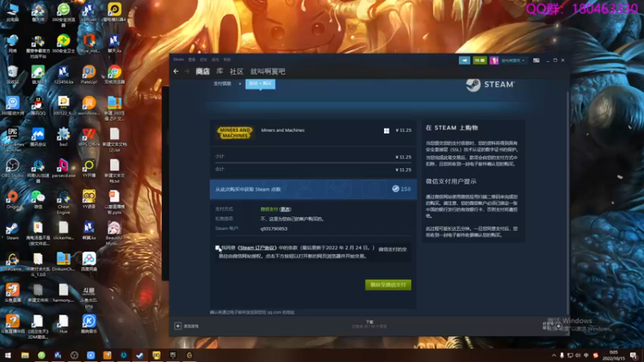Image resolution: width=644 pixels, height=362 pixels.
Task: Click the Steam profile avatar
Action: coord(493,60)
